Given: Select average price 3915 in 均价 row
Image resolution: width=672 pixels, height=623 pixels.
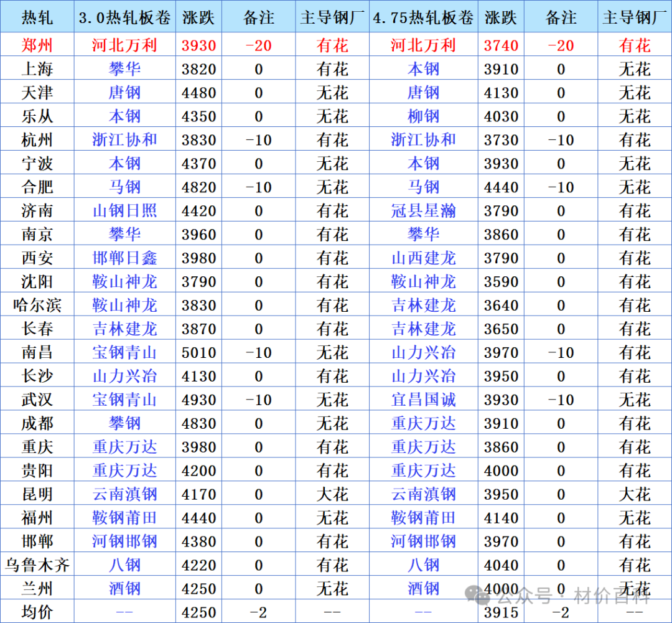Looking at the screenshot, I should point(501,612).
